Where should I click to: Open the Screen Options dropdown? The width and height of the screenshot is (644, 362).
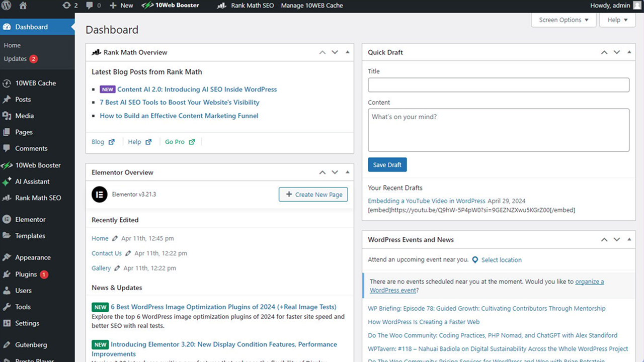click(x=563, y=20)
